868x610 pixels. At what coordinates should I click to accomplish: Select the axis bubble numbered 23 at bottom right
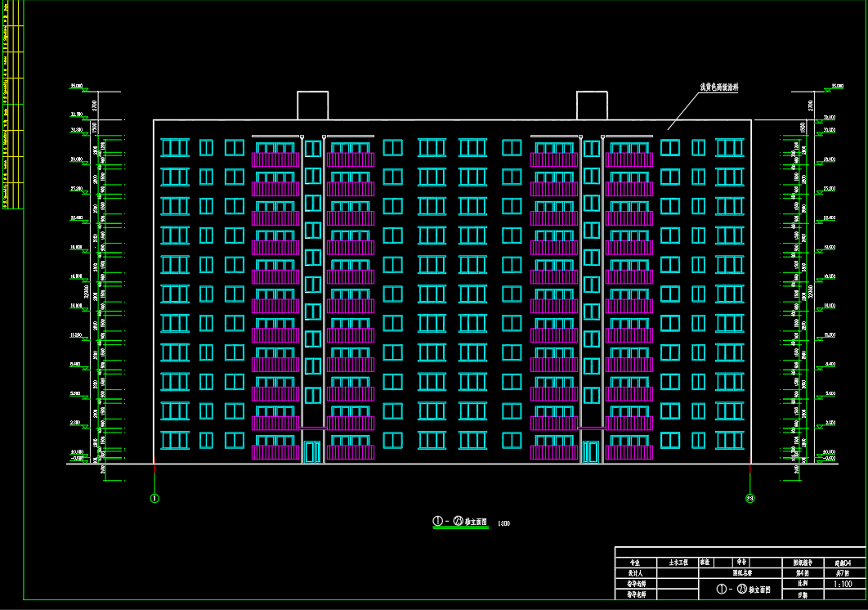(x=749, y=497)
